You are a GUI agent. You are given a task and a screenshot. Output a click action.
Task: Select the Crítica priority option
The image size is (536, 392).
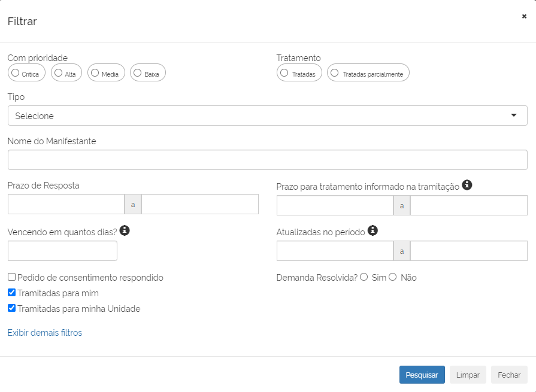pyautogui.click(x=16, y=73)
